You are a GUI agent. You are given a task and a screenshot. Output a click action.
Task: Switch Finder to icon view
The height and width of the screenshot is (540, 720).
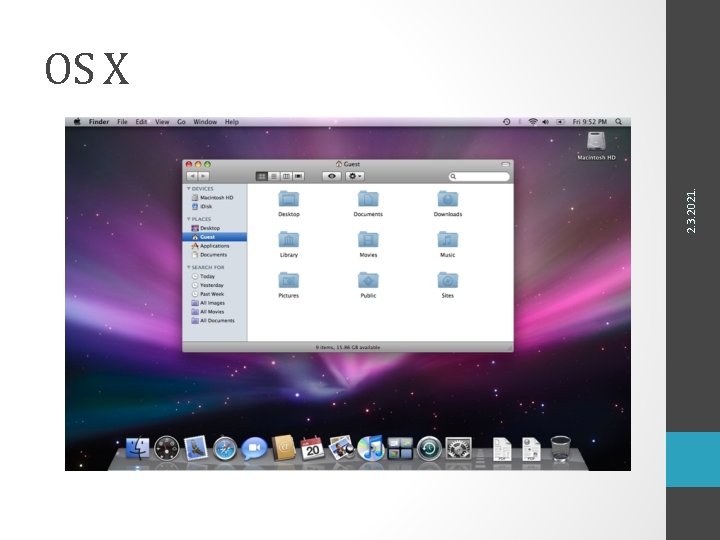click(x=262, y=176)
